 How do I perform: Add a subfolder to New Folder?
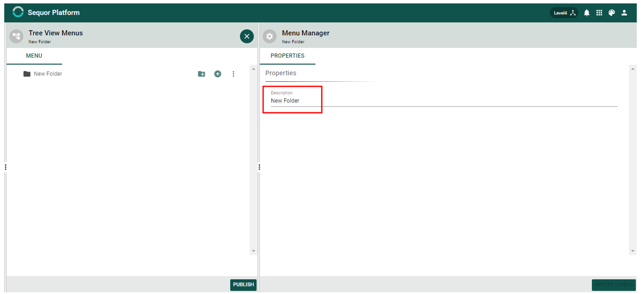[x=201, y=74]
